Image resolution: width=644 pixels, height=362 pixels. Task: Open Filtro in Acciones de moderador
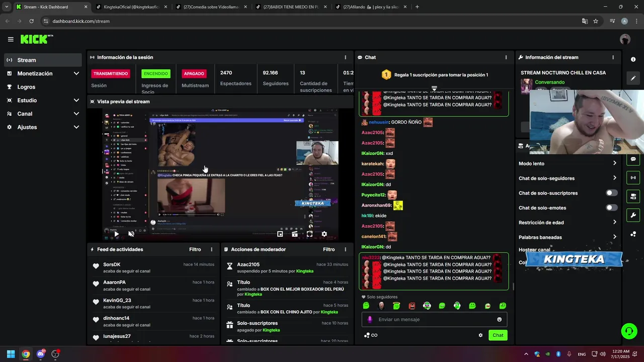329,249
